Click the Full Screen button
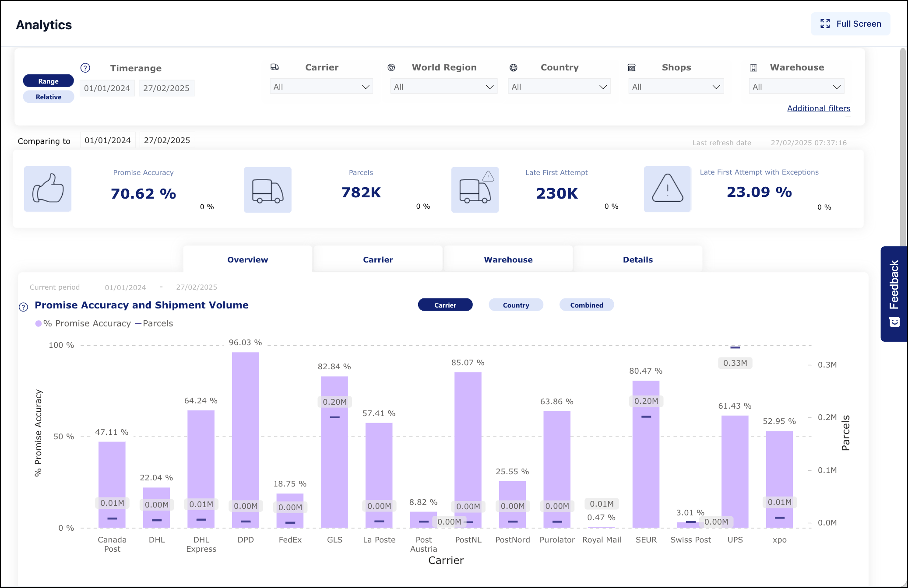Viewport: 908px width, 588px height. click(850, 24)
